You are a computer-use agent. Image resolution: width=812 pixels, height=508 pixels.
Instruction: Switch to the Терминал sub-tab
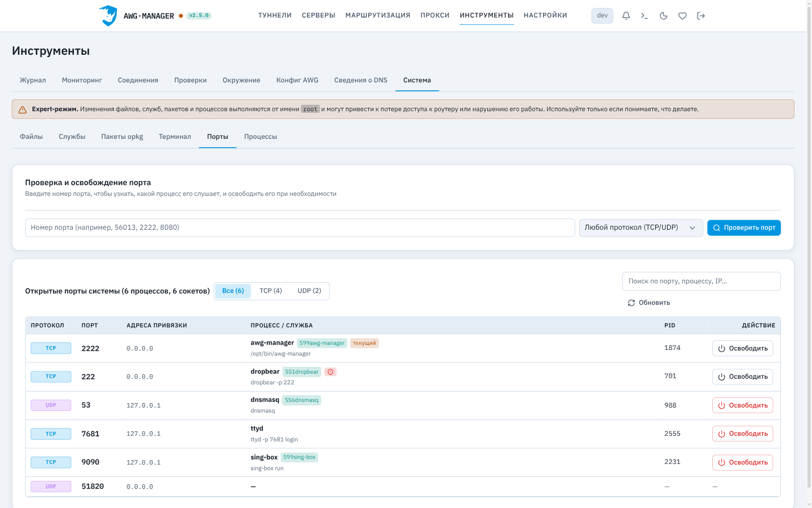tap(175, 137)
